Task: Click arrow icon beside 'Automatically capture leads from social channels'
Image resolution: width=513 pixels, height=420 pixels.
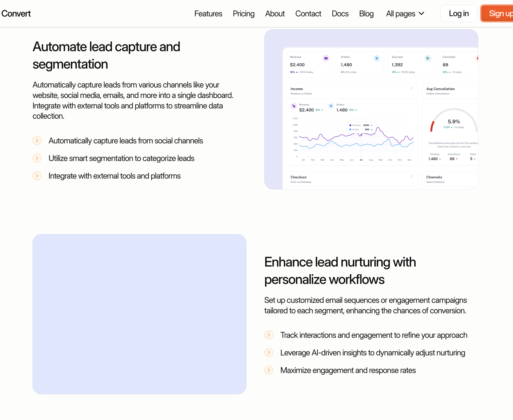Action: [x=37, y=141]
